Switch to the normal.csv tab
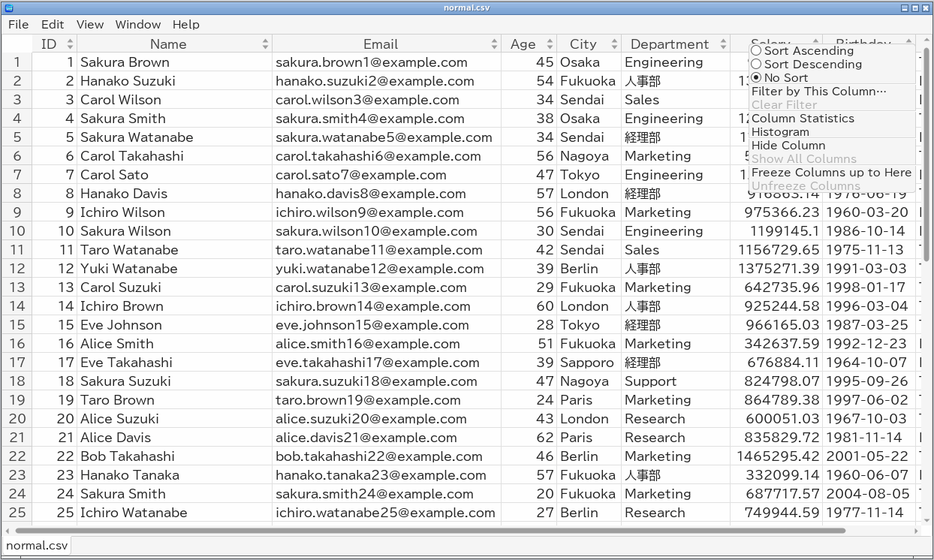The width and height of the screenshot is (934, 560). point(37,546)
